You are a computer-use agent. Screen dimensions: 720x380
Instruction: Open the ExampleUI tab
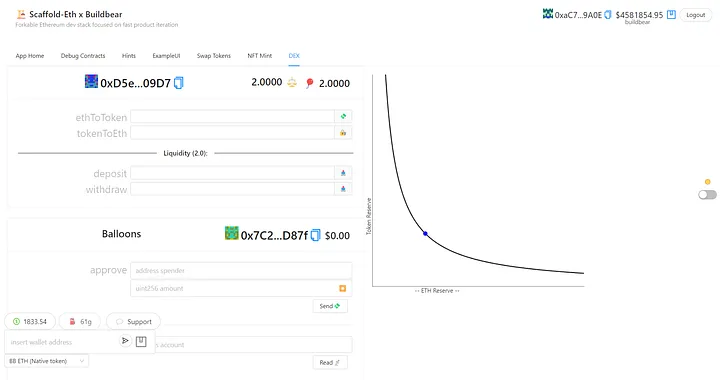(x=166, y=56)
